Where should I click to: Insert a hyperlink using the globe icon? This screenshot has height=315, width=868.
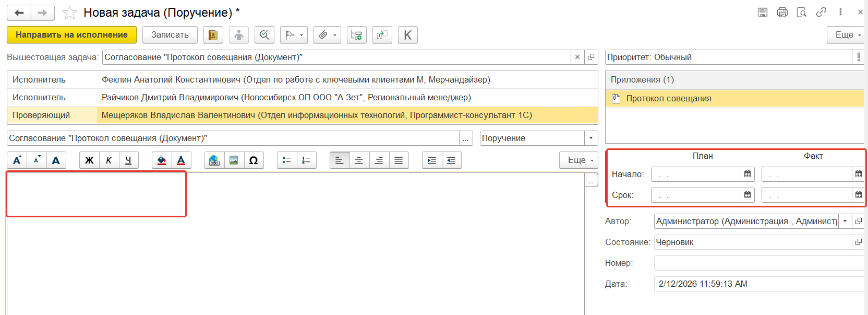click(x=214, y=160)
